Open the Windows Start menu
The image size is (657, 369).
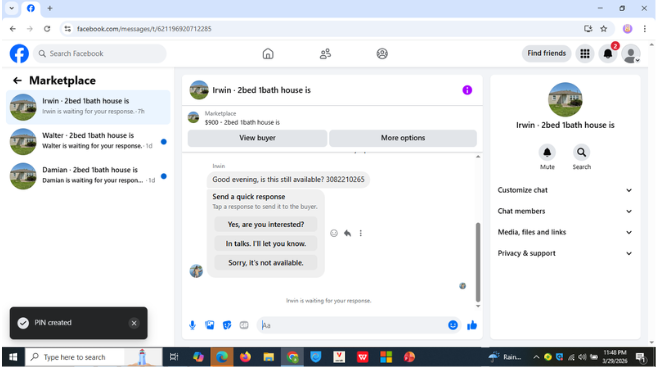point(13,357)
